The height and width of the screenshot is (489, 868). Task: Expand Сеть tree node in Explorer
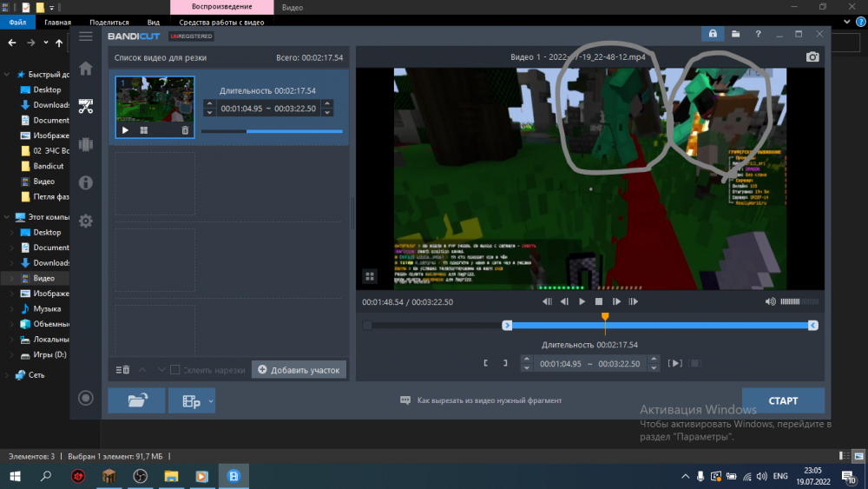[7, 375]
